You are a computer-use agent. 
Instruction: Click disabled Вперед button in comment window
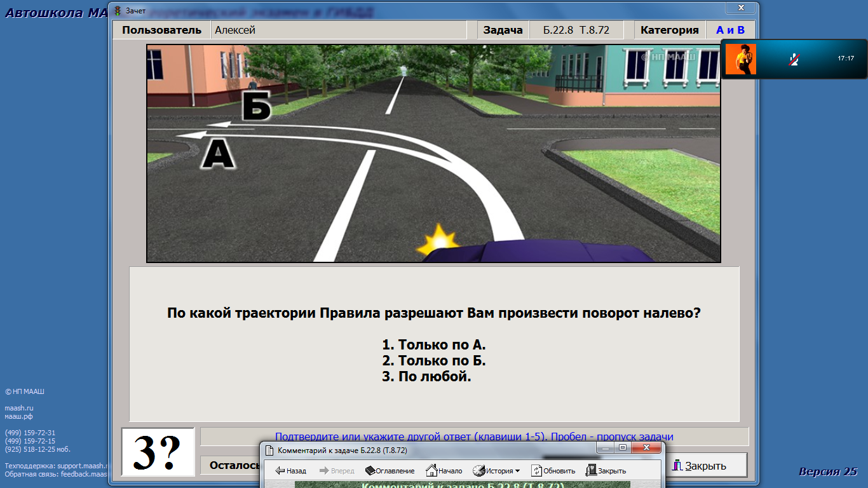click(x=336, y=471)
